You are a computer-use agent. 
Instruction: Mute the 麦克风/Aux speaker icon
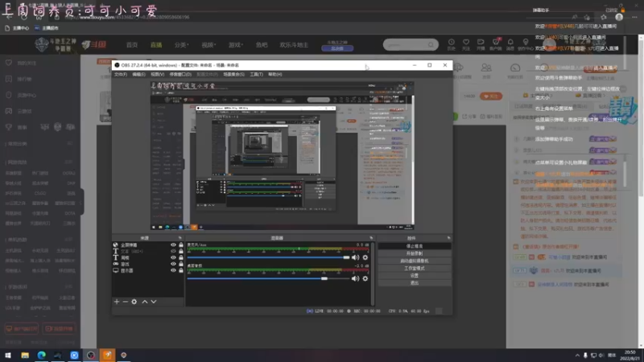tap(355, 257)
